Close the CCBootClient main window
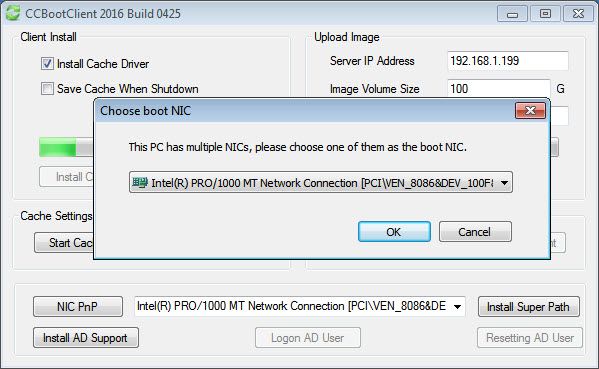 [578, 14]
